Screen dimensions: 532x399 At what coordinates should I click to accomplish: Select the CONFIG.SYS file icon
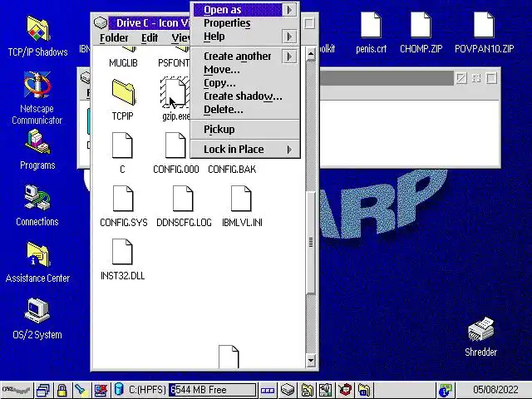point(123,199)
